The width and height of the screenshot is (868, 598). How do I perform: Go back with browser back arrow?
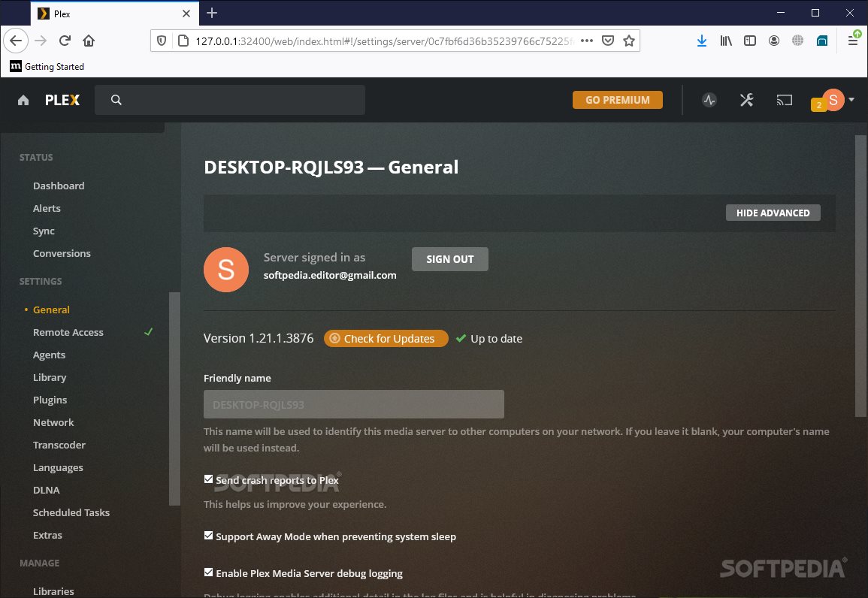[x=16, y=41]
